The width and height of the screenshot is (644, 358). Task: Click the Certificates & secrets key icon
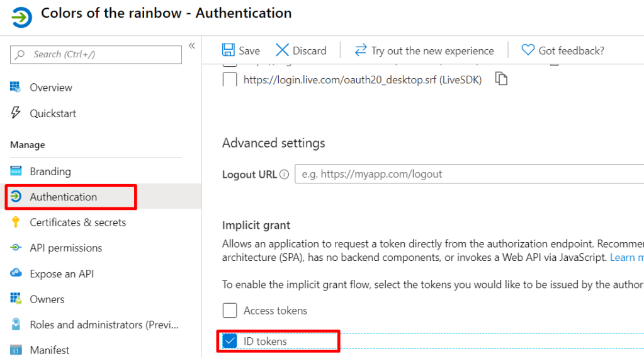pyautogui.click(x=16, y=222)
